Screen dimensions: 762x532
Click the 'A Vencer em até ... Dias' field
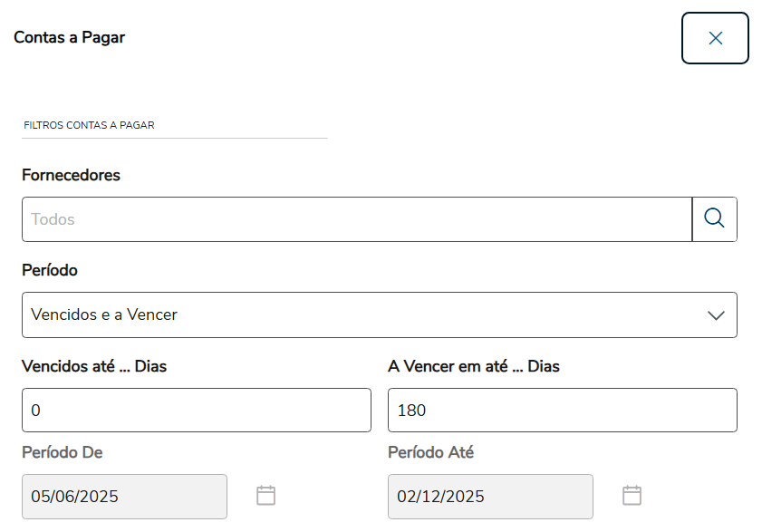pyautogui.click(x=562, y=411)
